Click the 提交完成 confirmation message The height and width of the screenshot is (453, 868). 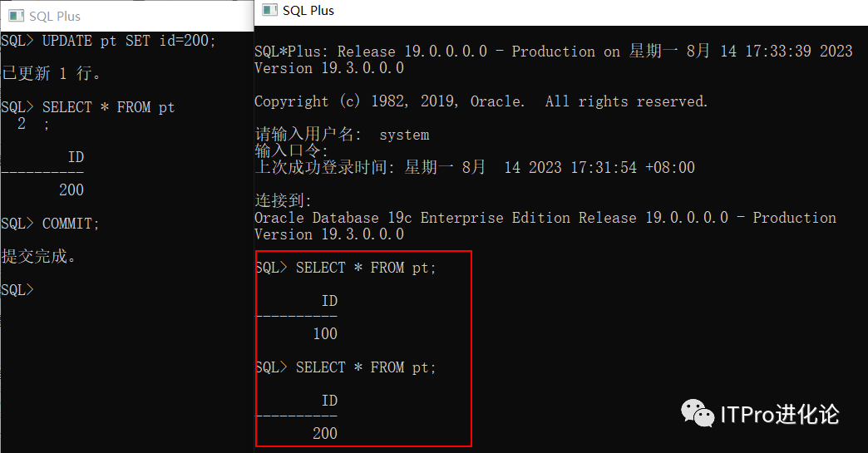pos(39,256)
